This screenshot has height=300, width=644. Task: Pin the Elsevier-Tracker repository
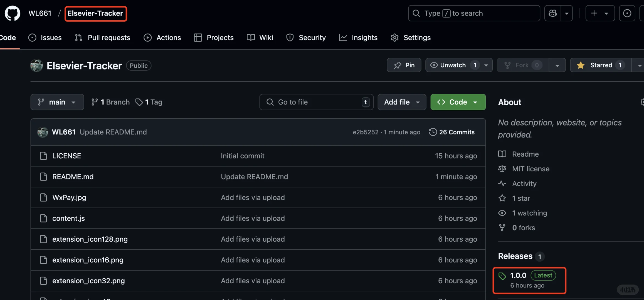point(404,65)
